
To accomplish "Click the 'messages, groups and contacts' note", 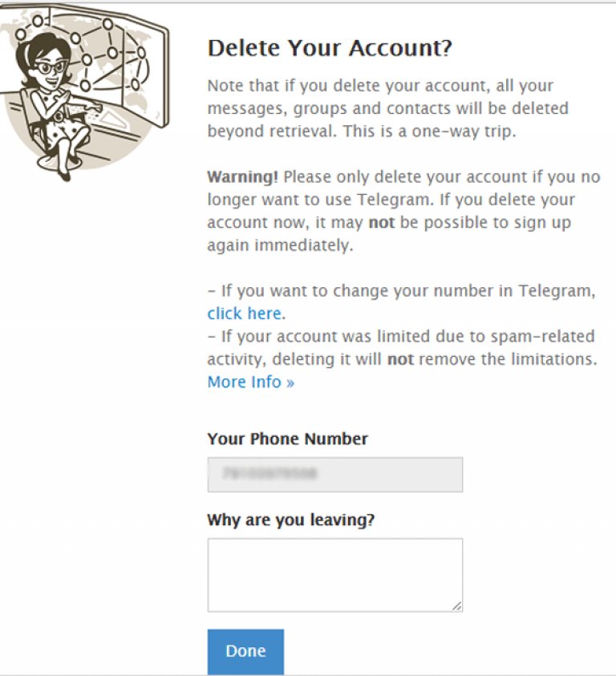I will (387, 108).
